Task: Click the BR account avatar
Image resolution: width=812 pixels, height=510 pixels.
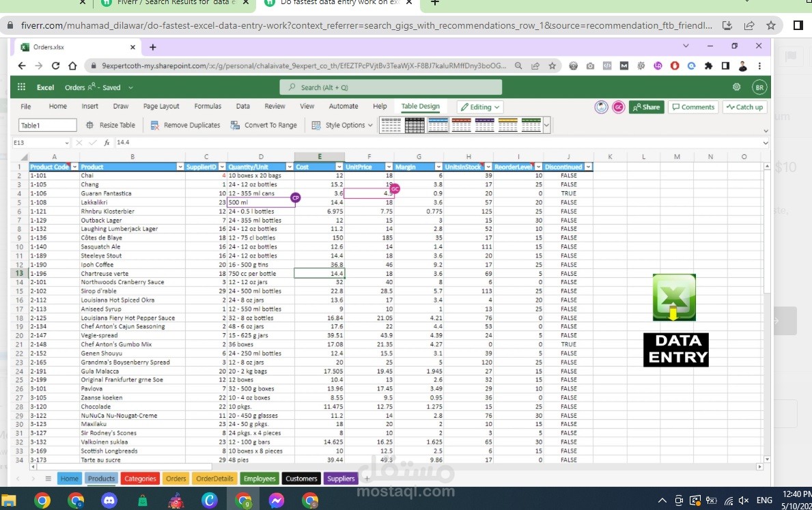Action: point(759,87)
